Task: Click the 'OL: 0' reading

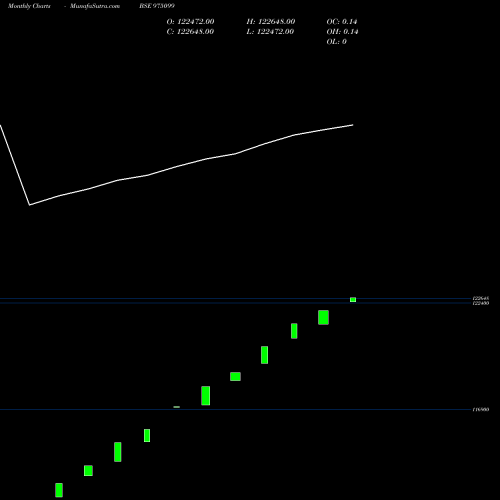Action: pyautogui.click(x=337, y=42)
